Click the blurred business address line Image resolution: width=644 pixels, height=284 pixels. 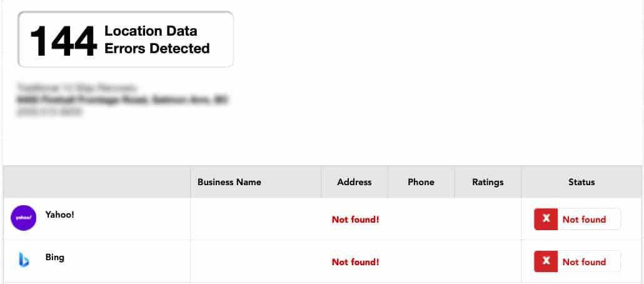click(122, 99)
